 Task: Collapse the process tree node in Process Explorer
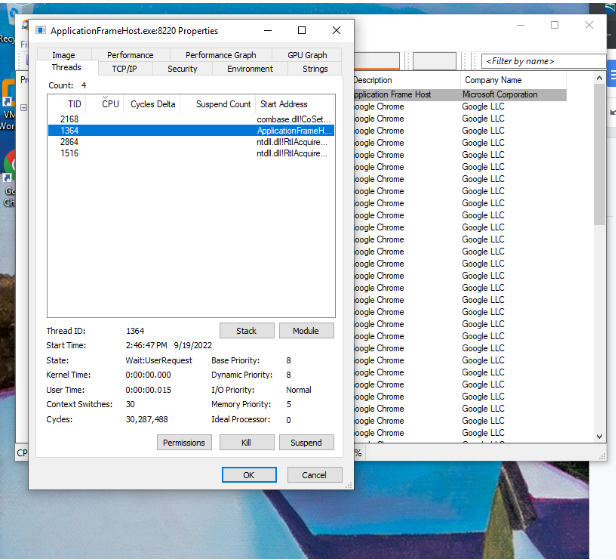[x=24, y=107]
